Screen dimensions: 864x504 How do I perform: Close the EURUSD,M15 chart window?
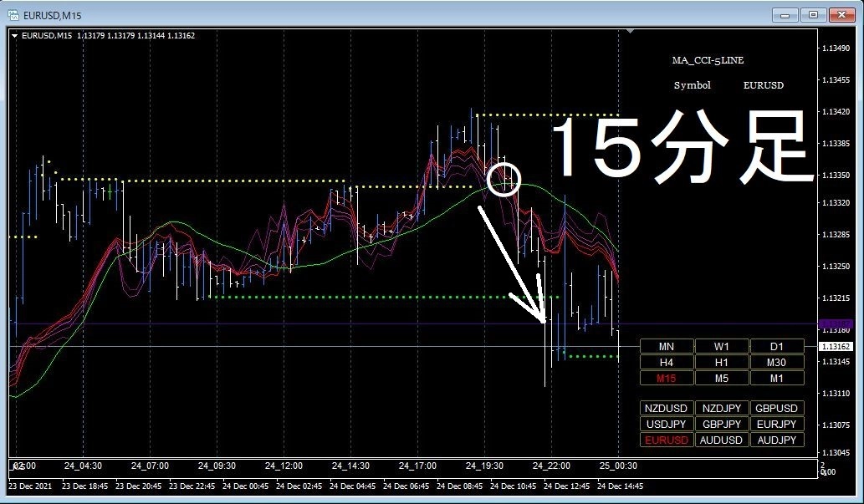point(842,15)
